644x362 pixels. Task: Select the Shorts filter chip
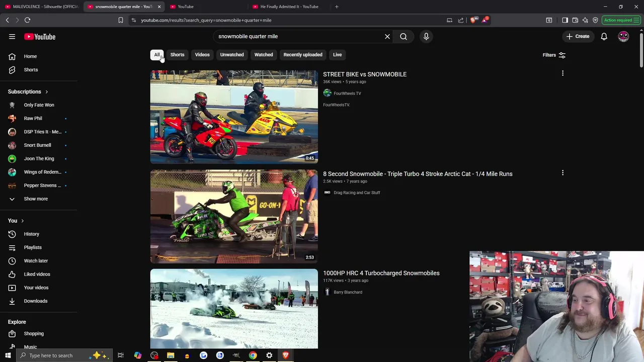click(177, 55)
